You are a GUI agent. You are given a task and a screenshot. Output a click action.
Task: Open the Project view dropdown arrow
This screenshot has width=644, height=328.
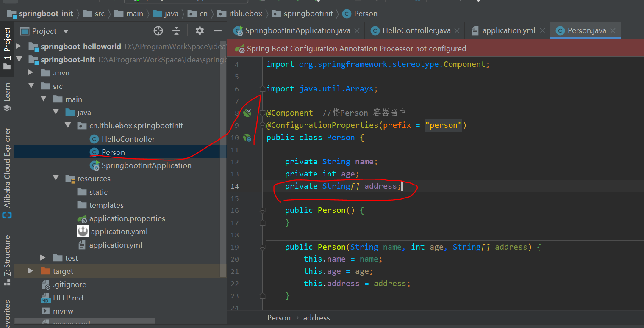[66, 31]
